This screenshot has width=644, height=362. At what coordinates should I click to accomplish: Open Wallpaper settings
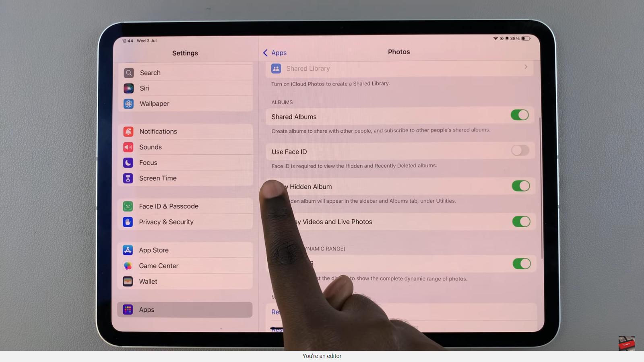[186, 104]
